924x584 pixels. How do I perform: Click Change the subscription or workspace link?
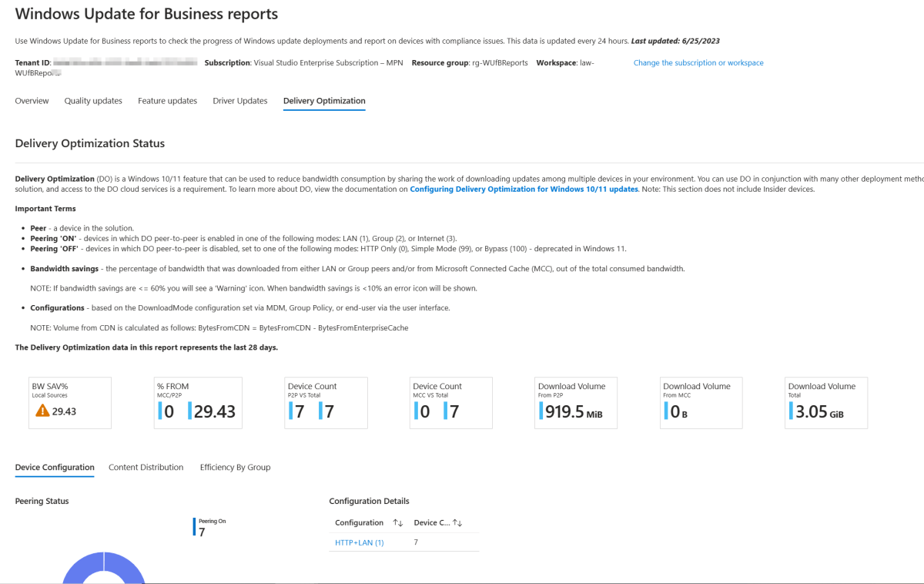[x=698, y=62]
